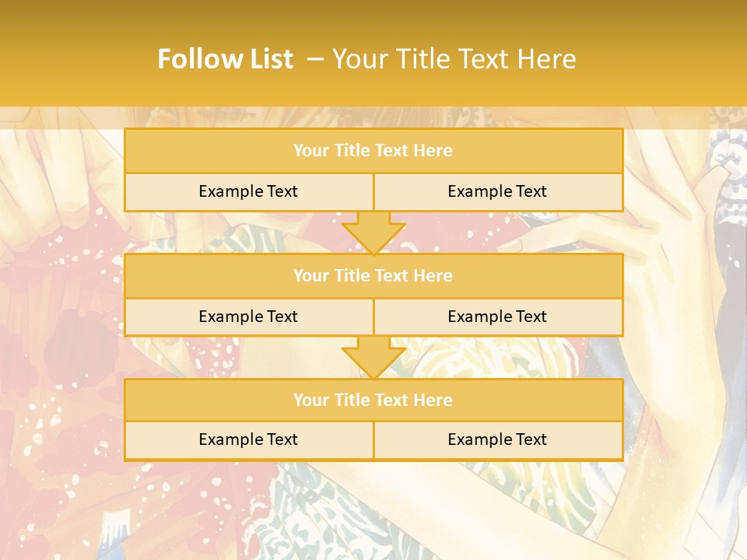
Task: Click the left "Example Text" cell in the second block
Action: pyautogui.click(x=248, y=317)
